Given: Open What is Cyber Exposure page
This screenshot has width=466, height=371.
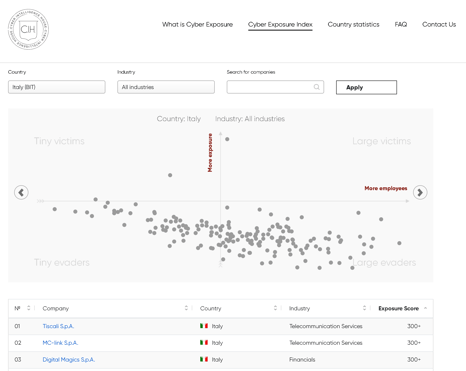Looking at the screenshot, I should coord(197,24).
